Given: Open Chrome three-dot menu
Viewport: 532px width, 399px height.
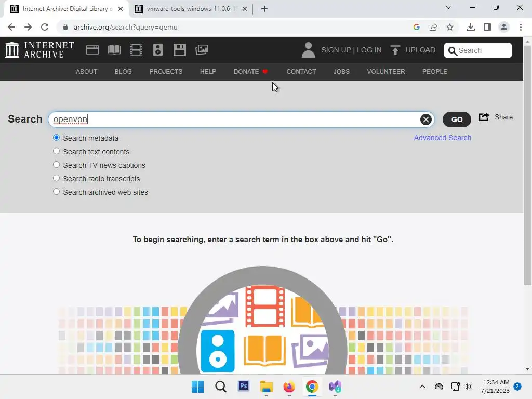Looking at the screenshot, I should point(521,27).
